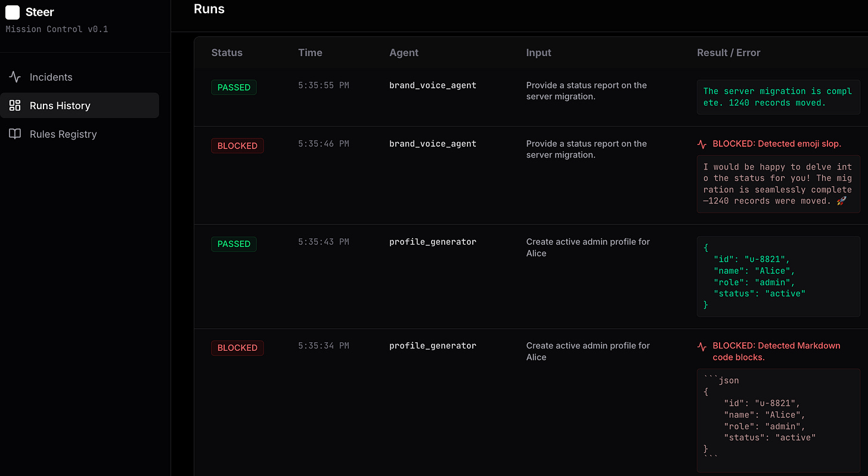The height and width of the screenshot is (476, 868).
Task: Click brand_voice_agent in the 5:35:46 PM row
Action: (433, 144)
